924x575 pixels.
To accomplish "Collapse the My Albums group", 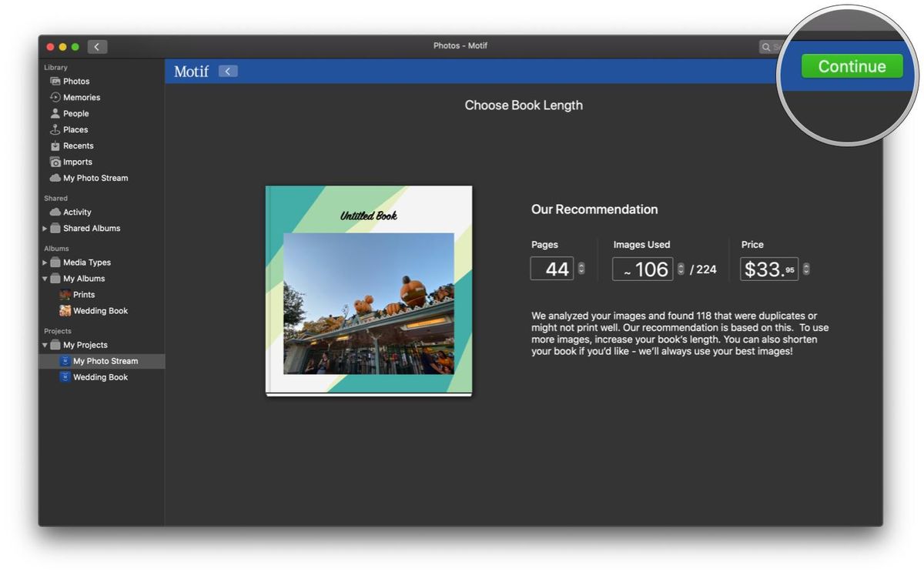I will 45,278.
